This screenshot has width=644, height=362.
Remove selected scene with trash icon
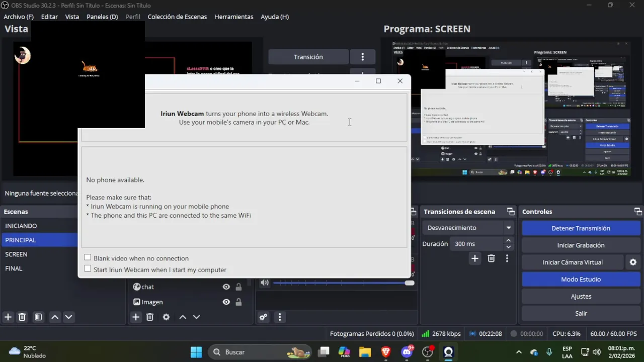tap(22, 317)
